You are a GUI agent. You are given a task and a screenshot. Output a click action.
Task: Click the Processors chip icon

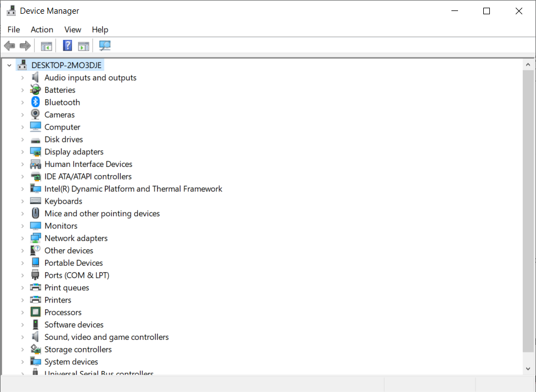point(36,312)
